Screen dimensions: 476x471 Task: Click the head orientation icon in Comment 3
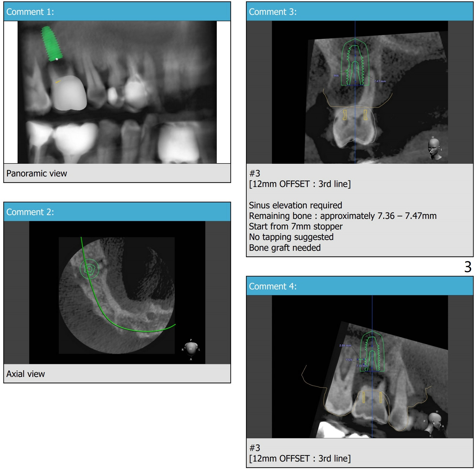point(434,148)
